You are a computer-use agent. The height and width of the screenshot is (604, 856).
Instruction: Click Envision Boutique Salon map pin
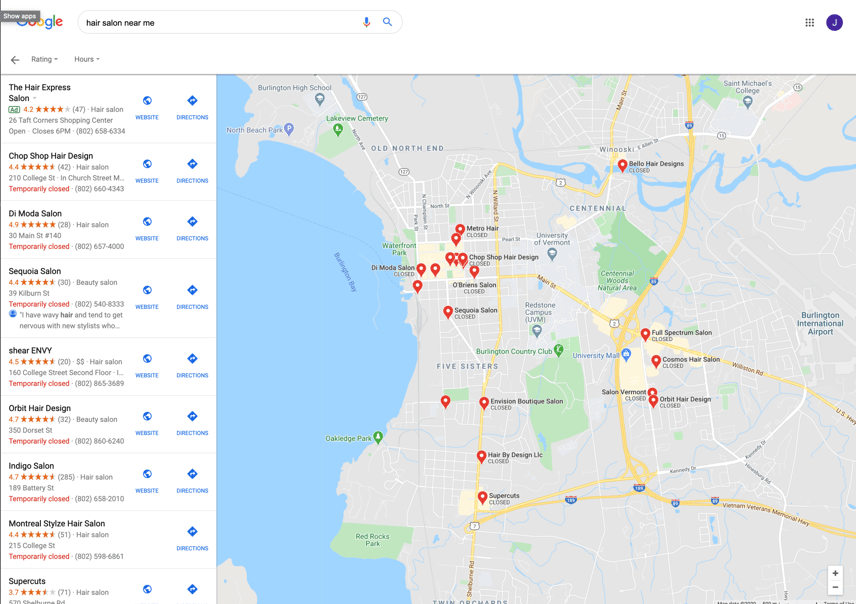click(484, 404)
